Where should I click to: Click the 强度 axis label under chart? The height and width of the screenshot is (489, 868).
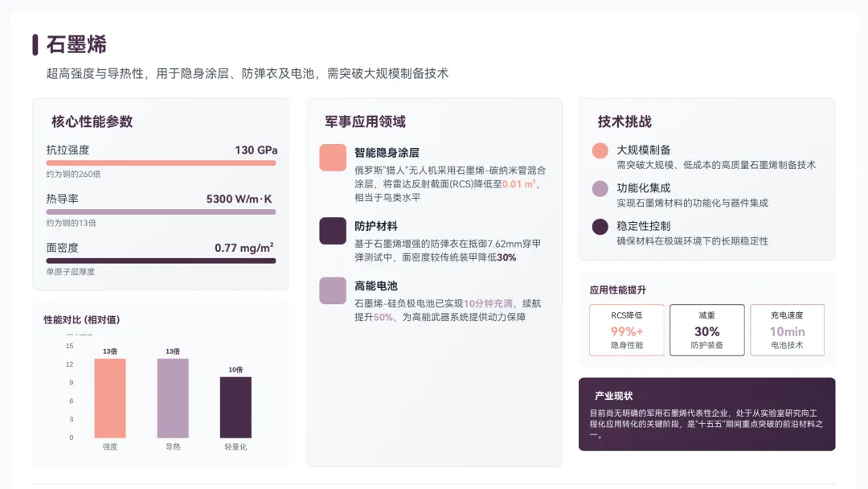(110, 447)
